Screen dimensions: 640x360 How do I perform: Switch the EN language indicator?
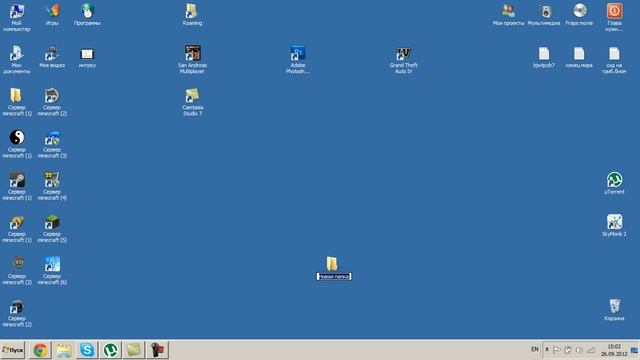pyautogui.click(x=535, y=349)
